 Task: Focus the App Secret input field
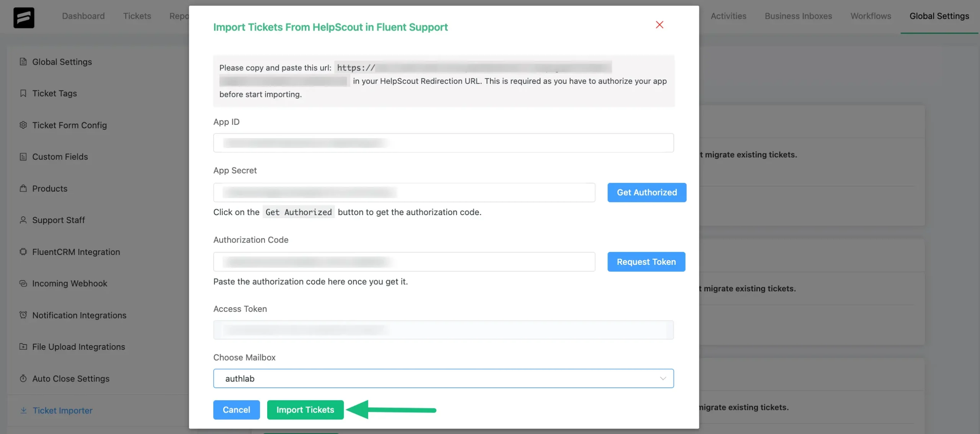pos(404,193)
